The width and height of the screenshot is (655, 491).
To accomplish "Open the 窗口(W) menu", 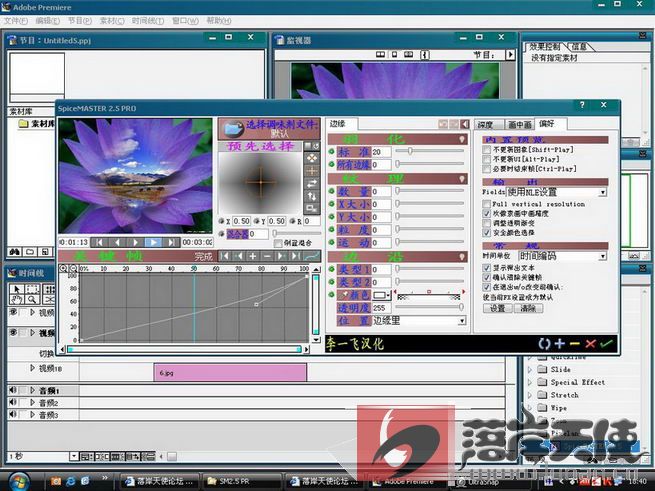I will (185, 21).
